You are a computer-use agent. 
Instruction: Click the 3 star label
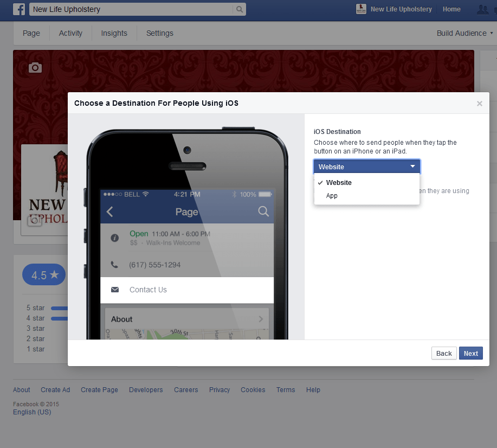point(36,328)
